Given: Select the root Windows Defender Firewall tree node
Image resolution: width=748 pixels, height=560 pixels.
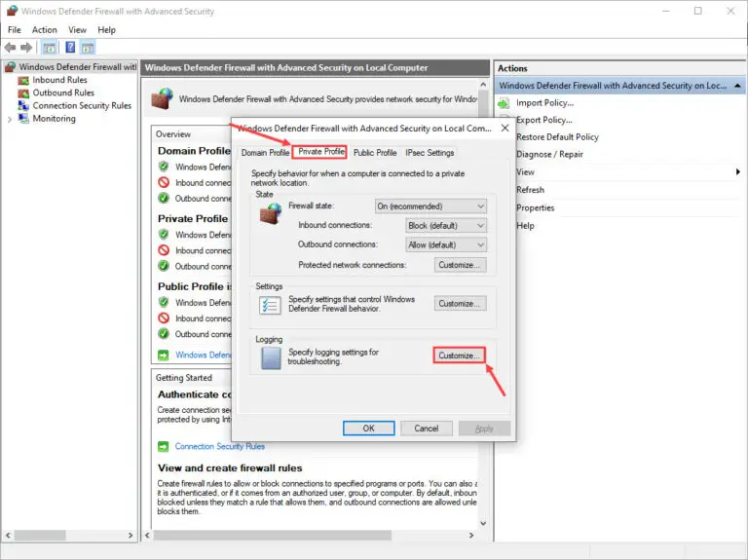Looking at the screenshot, I should point(77,67).
